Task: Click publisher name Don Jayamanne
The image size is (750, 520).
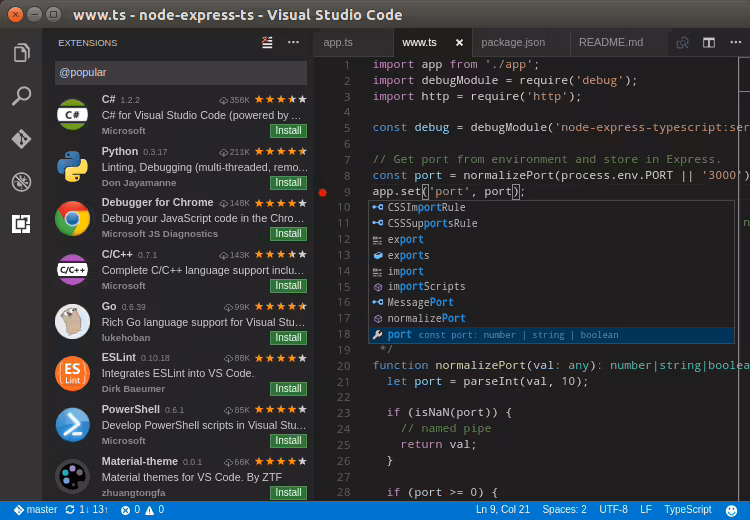Action: [x=139, y=183]
